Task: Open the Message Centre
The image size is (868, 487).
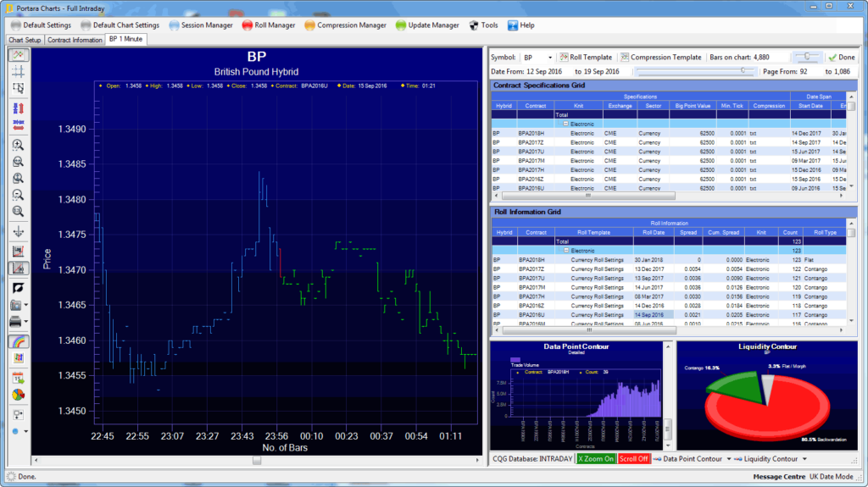Action: coord(779,477)
